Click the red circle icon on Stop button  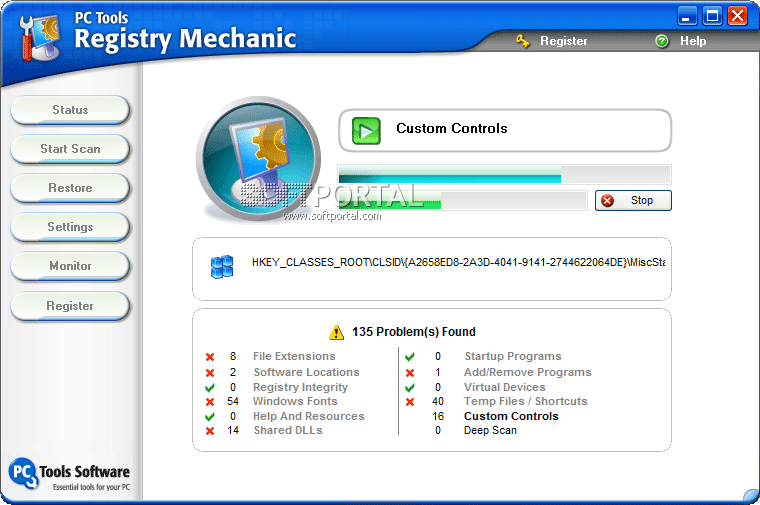(x=607, y=201)
